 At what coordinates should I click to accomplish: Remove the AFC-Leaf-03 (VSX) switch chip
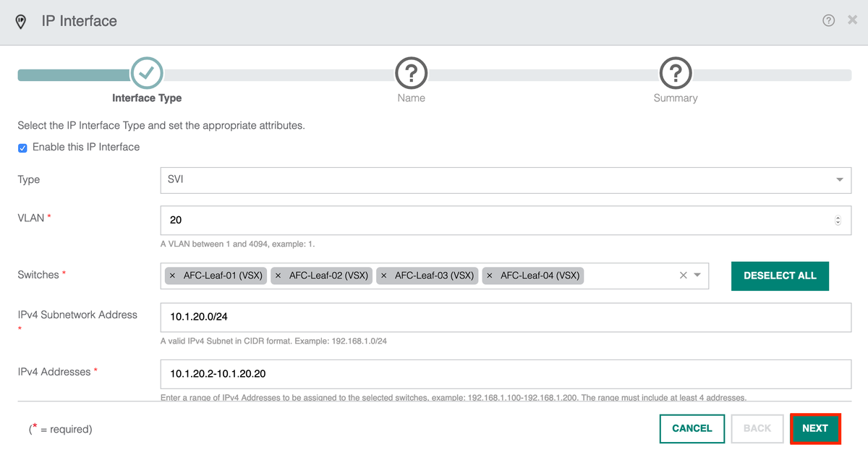(x=383, y=276)
